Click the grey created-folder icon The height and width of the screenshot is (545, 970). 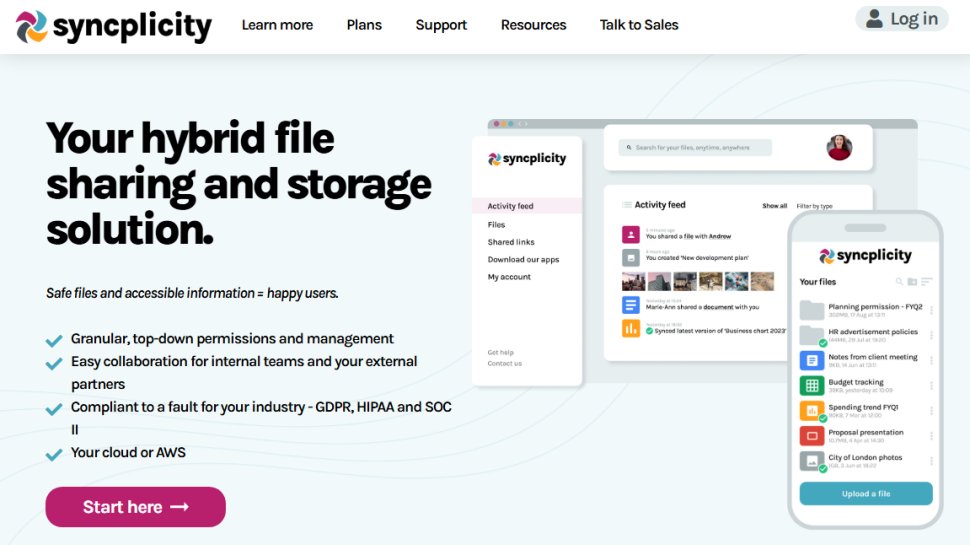coord(630,257)
